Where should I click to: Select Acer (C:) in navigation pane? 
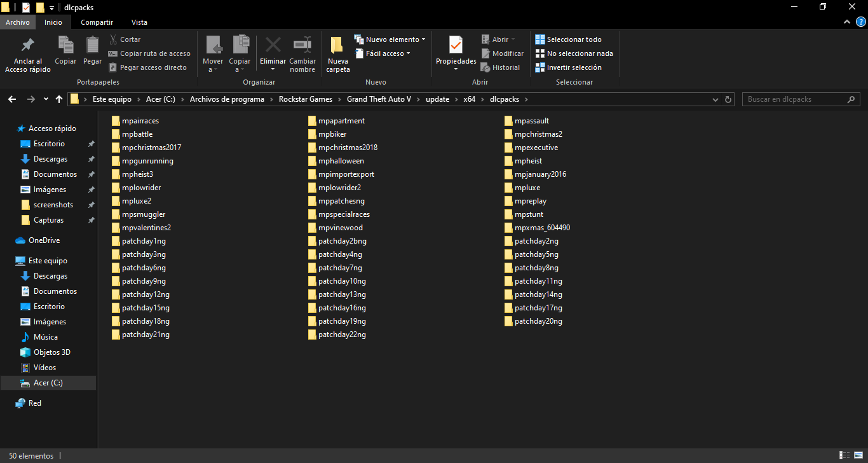coord(48,383)
